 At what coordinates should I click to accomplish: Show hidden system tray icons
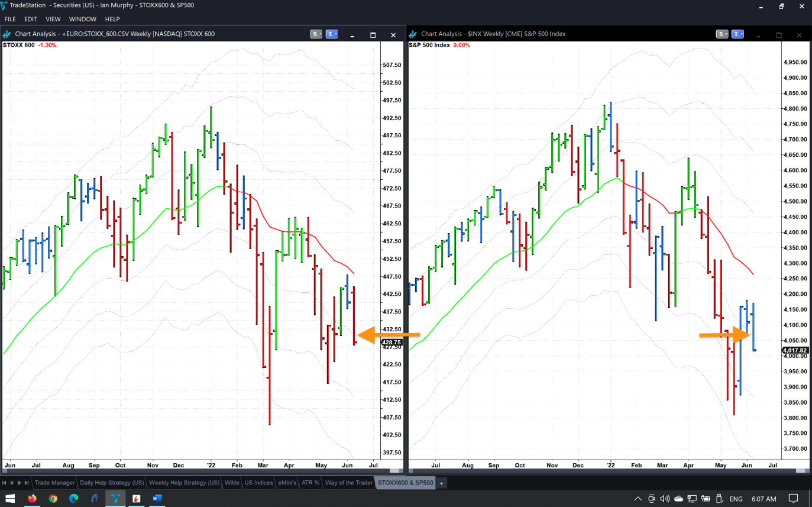638,499
